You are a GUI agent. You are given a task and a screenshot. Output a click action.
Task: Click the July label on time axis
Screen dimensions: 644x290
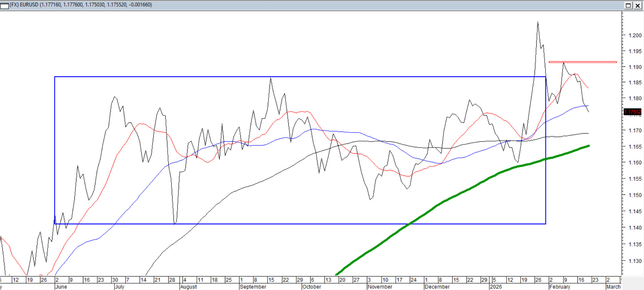pos(120,287)
